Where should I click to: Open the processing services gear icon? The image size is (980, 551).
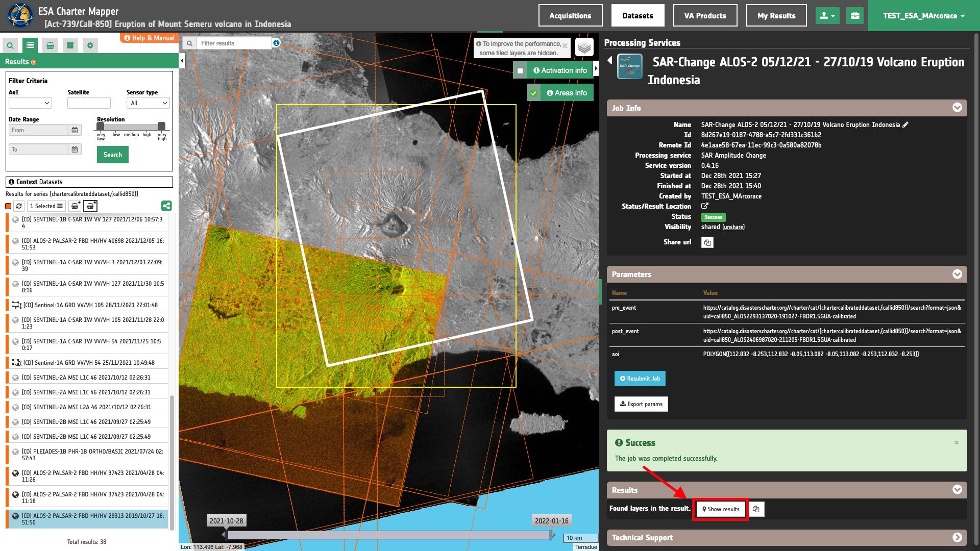click(x=90, y=45)
